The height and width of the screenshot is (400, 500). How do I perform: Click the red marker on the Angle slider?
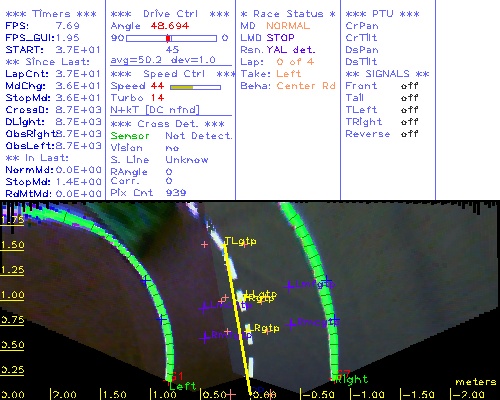coord(168,38)
